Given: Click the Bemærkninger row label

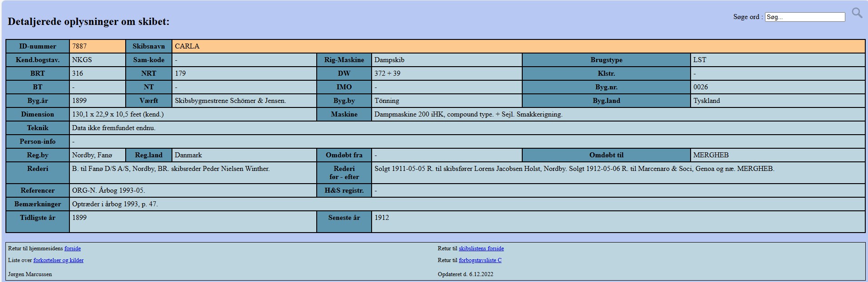Looking at the screenshot, I should tap(38, 204).
